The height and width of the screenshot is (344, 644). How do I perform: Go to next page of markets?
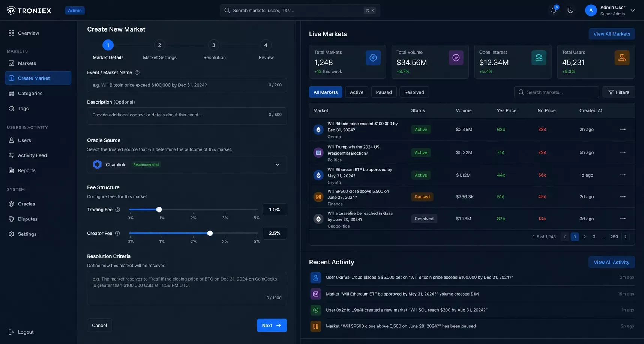click(626, 237)
